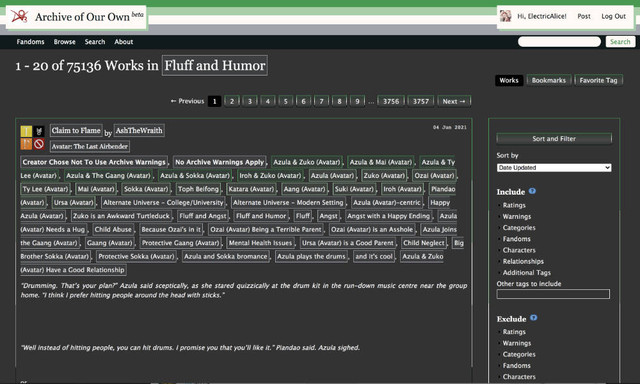The width and height of the screenshot is (640, 384).
Task: Open ElectricAlice's user avatar
Action: pos(505,16)
